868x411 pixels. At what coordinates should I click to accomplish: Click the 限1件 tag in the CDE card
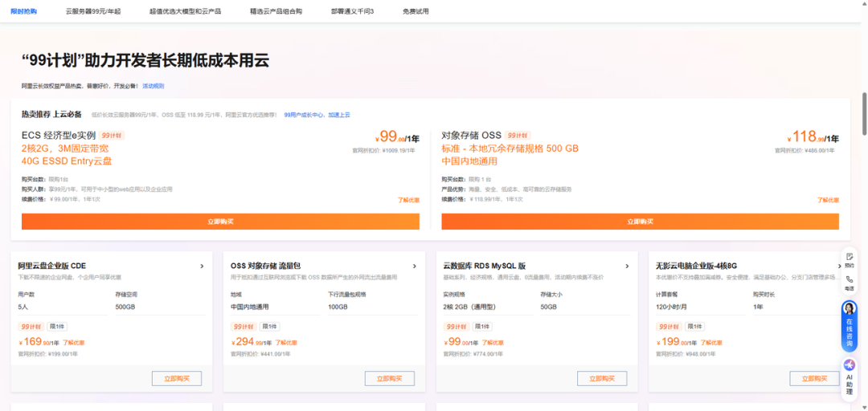[57, 327]
